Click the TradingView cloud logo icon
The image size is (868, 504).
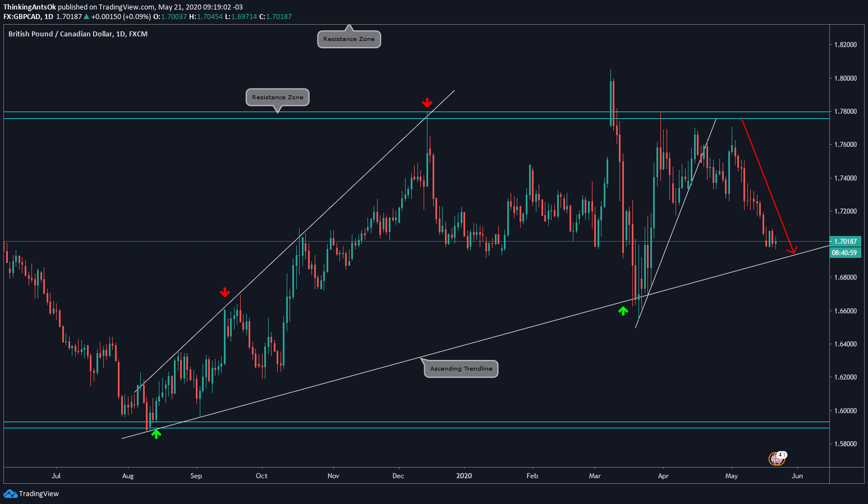[10, 494]
